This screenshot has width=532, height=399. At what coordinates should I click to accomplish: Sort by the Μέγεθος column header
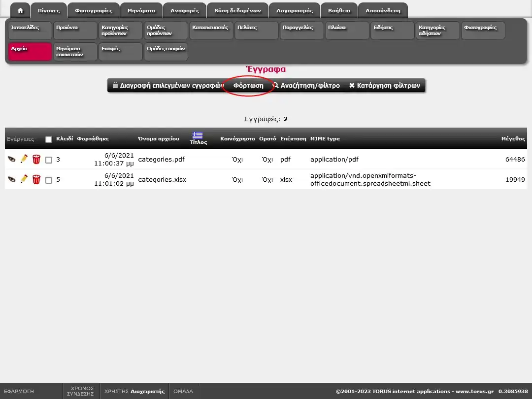(513, 139)
